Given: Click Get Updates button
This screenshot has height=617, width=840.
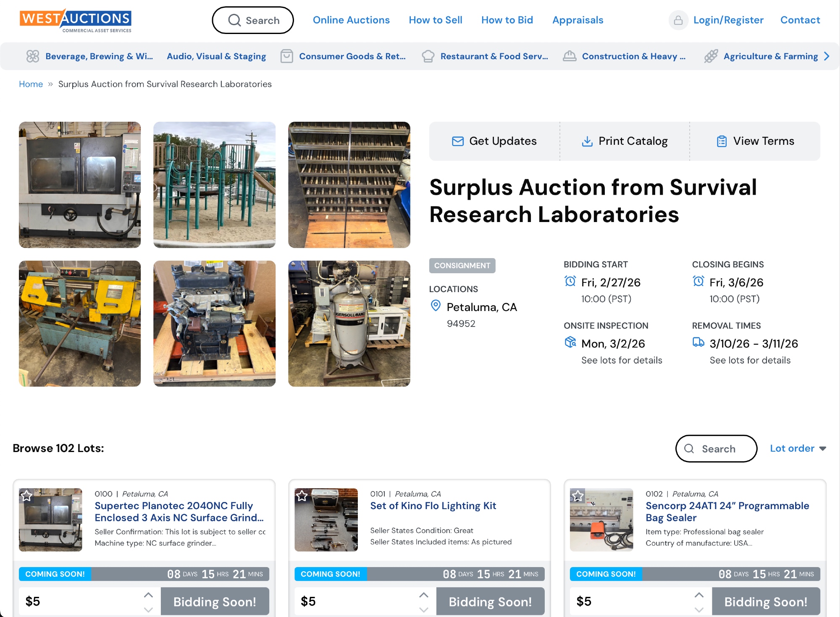Looking at the screenshot, I should 494,141.
